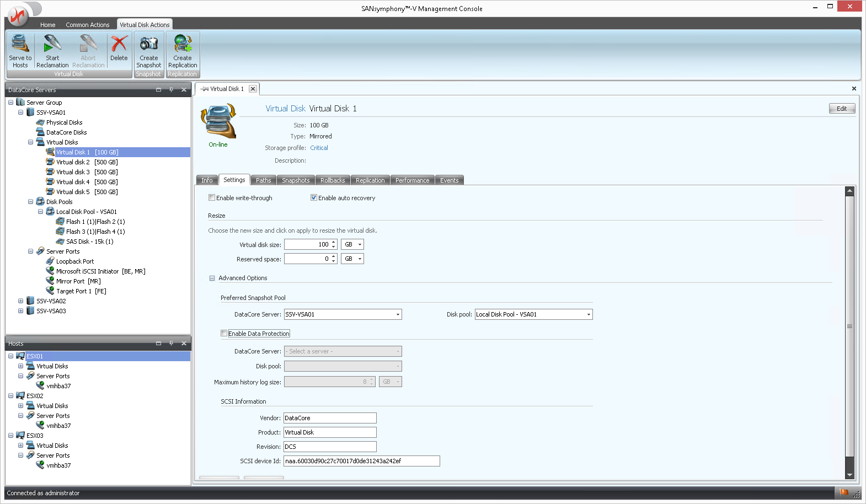Click the Create Replication icon
The image size is (866, 504).
click(183, 44)
